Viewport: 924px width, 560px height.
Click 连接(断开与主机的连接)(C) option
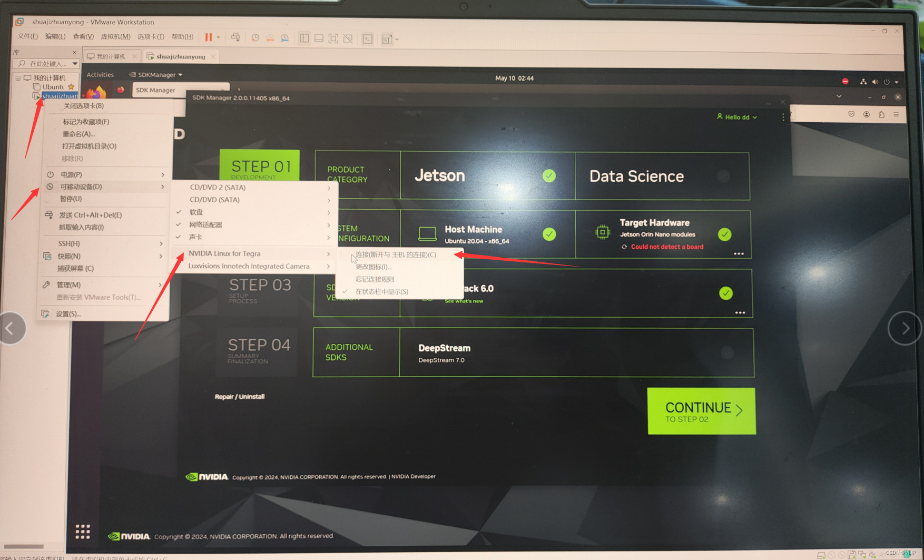point(396,255)
